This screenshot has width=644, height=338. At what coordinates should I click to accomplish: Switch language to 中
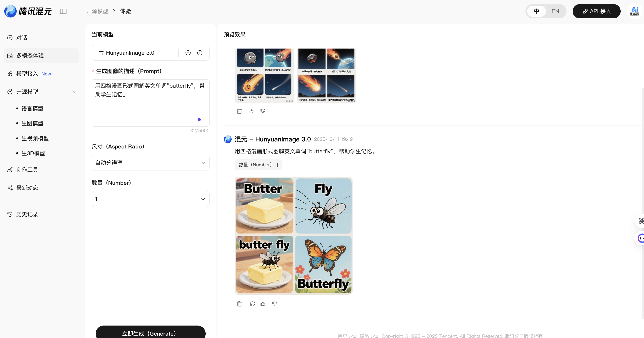click(x=537, y=11)
